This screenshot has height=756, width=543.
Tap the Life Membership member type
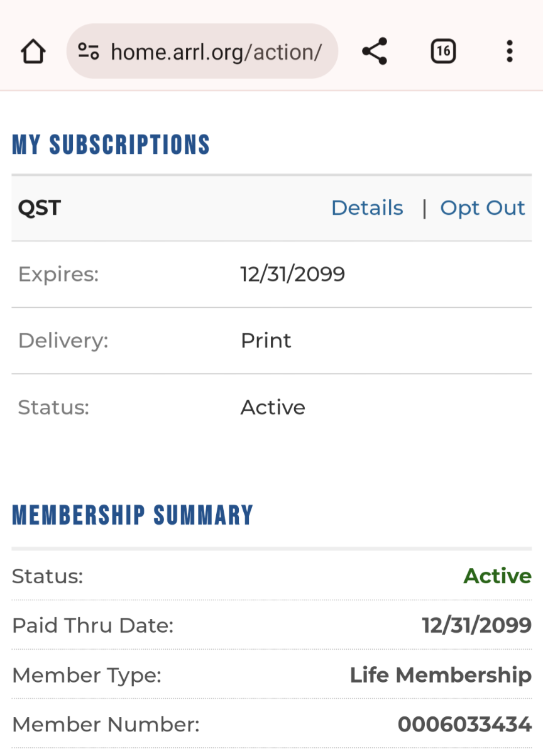[x=441, y=675]
